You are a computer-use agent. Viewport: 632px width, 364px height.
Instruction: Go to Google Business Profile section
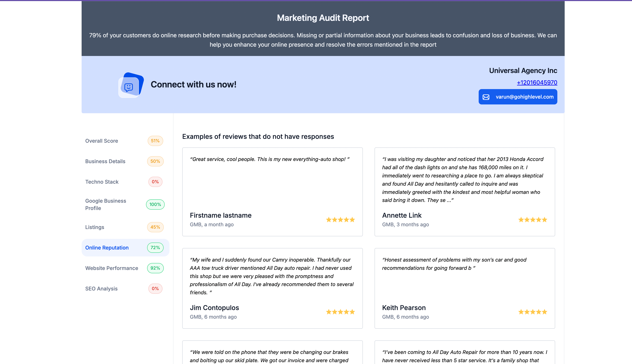point(106,204)
